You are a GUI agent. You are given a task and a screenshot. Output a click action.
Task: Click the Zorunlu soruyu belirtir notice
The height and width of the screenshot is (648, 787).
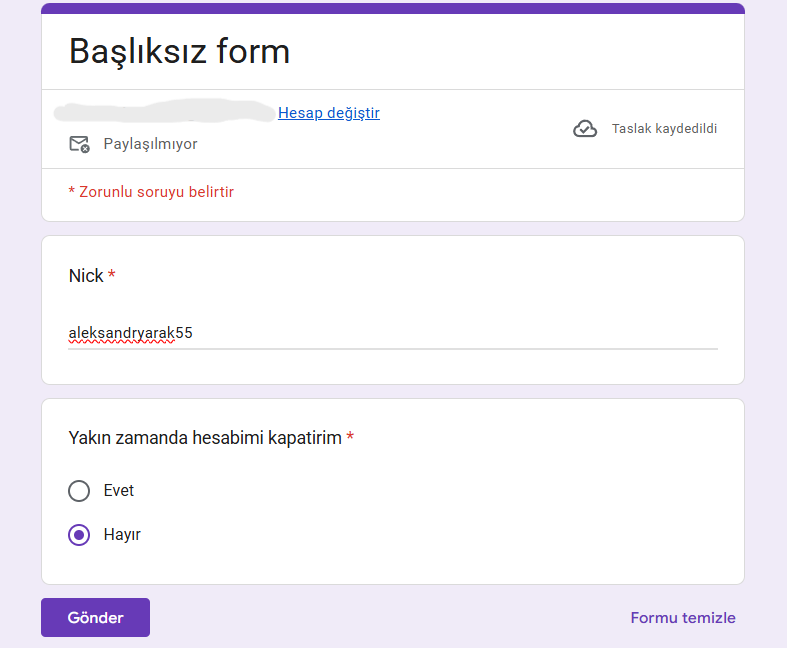tap(151, 192)
